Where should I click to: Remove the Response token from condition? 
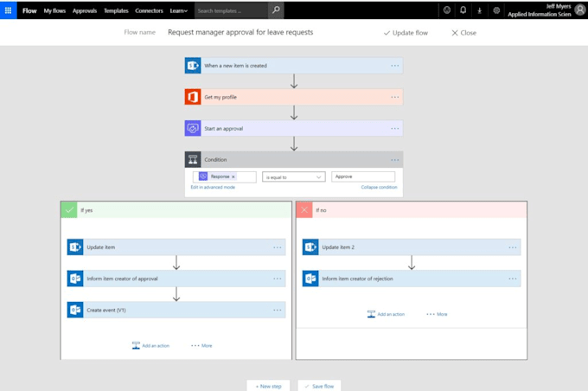[233, 176]
